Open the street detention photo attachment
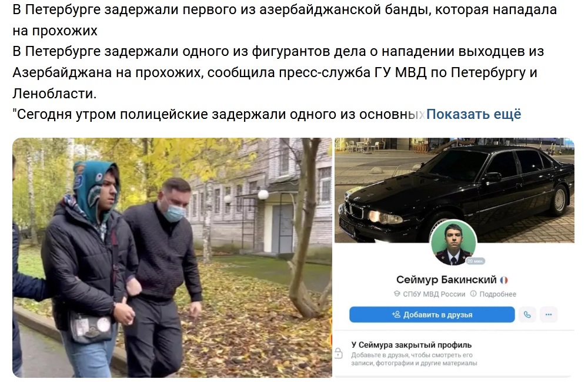Viewport: 588px width, 382px height. 172,258
